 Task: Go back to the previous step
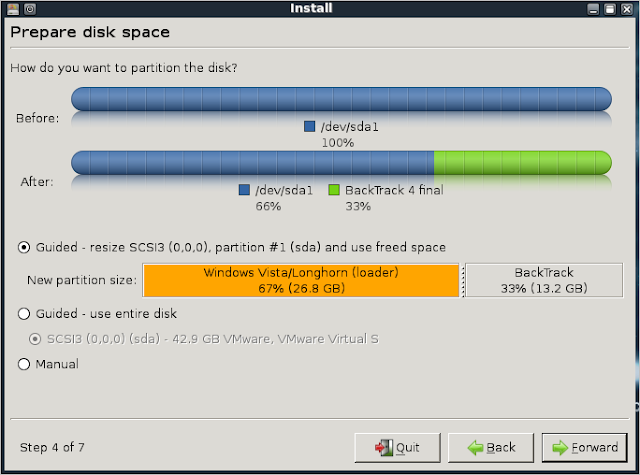click(490, 447)
